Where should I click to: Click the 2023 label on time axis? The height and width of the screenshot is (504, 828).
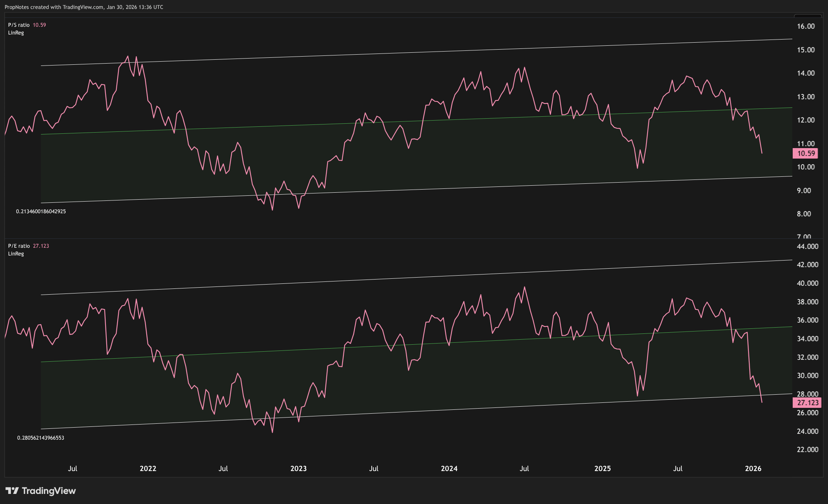[298, 468]
